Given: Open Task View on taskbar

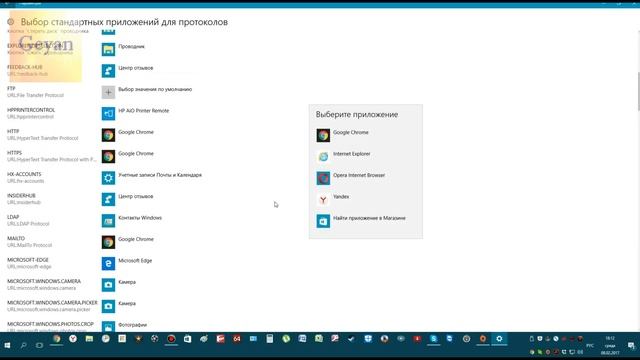Looking at the screenshot, I should tap(39, 345).
